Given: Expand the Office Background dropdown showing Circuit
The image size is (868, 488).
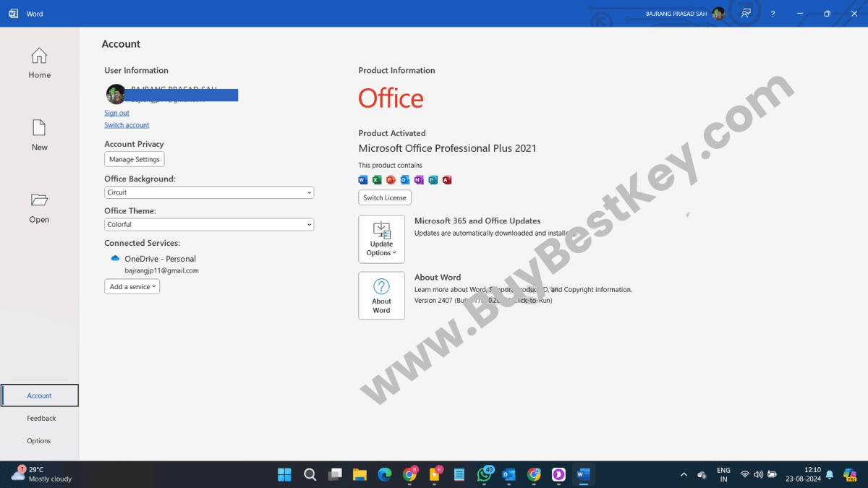Looking at the screenshot, I should coord(209,192).
